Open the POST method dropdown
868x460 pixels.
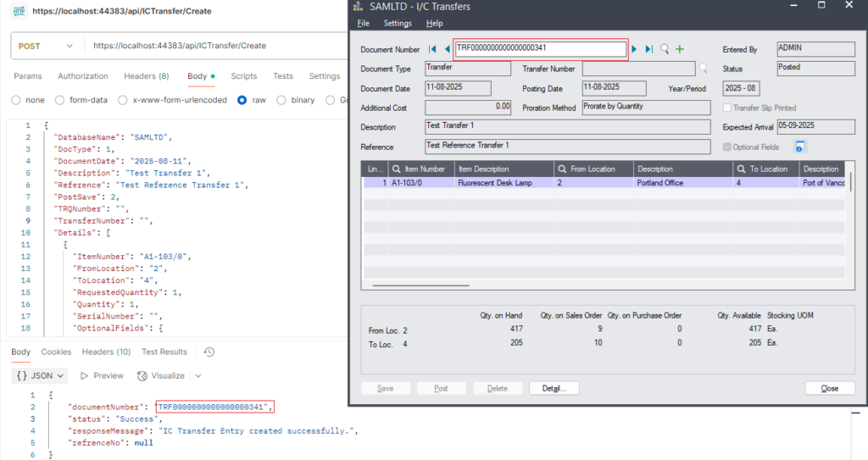[47, 46]
